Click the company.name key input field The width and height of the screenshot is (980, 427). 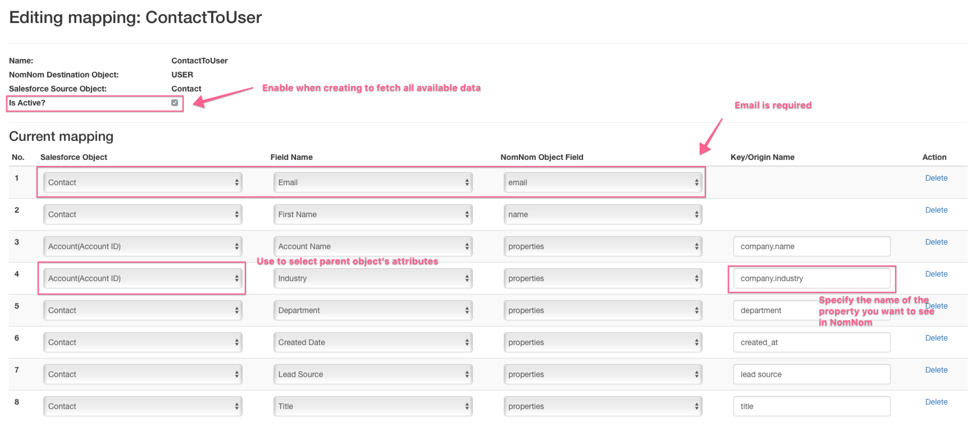tap(812, 246)
